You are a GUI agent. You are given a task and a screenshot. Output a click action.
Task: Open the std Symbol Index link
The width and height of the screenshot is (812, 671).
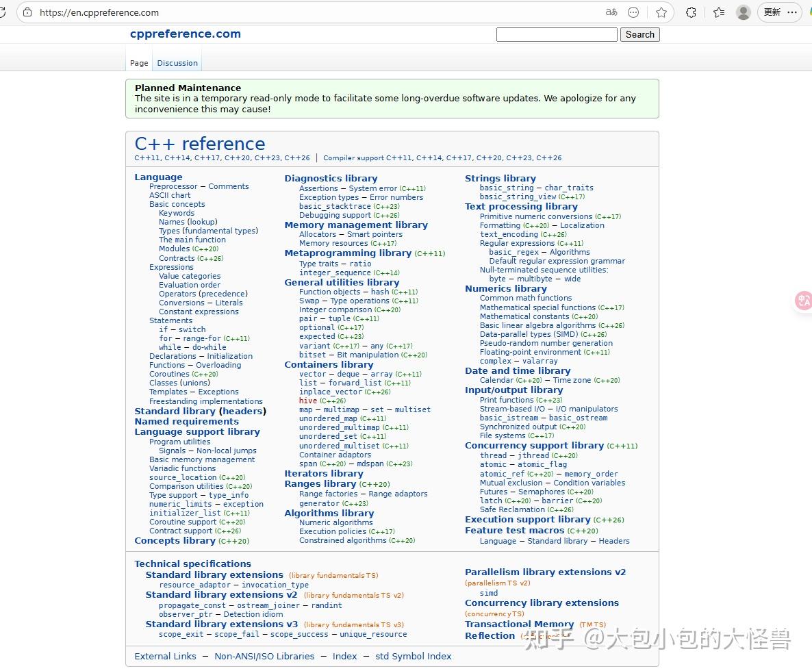[x=414, y=656]
